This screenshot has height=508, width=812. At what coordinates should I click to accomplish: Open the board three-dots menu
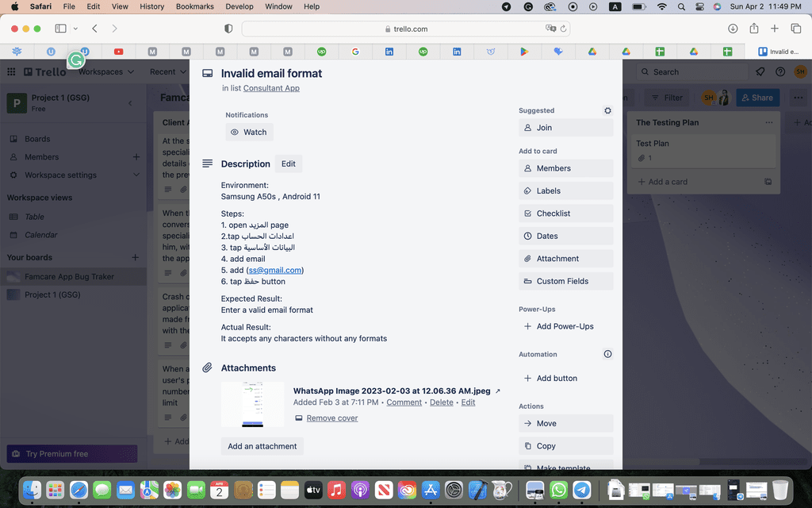[x=798, y=98]
